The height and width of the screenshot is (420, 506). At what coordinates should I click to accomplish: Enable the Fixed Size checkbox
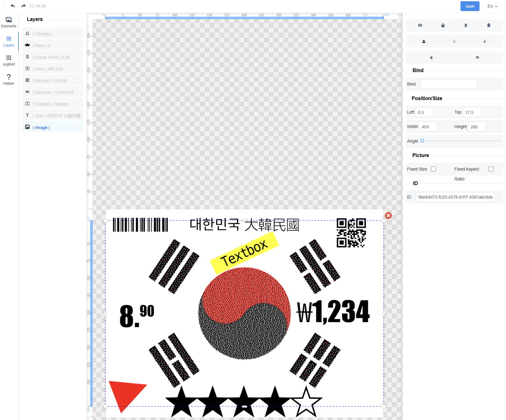coord(433,169)
